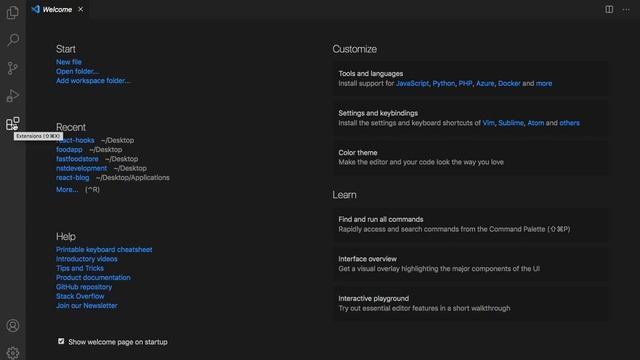Open Product documentation link
The height and width of the screenshot is (360, 640).
point(93,278)
